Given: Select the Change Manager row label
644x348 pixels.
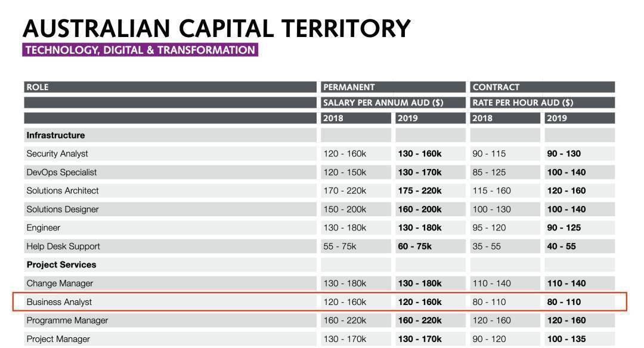Looking at the screenshot, I should [x=60, y=284].
